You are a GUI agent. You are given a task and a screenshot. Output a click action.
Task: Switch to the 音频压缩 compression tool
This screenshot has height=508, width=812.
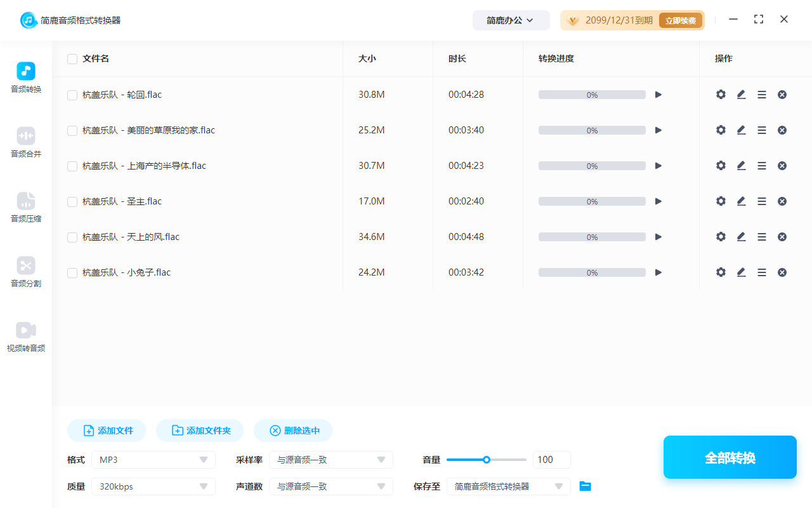pos(25,208)
